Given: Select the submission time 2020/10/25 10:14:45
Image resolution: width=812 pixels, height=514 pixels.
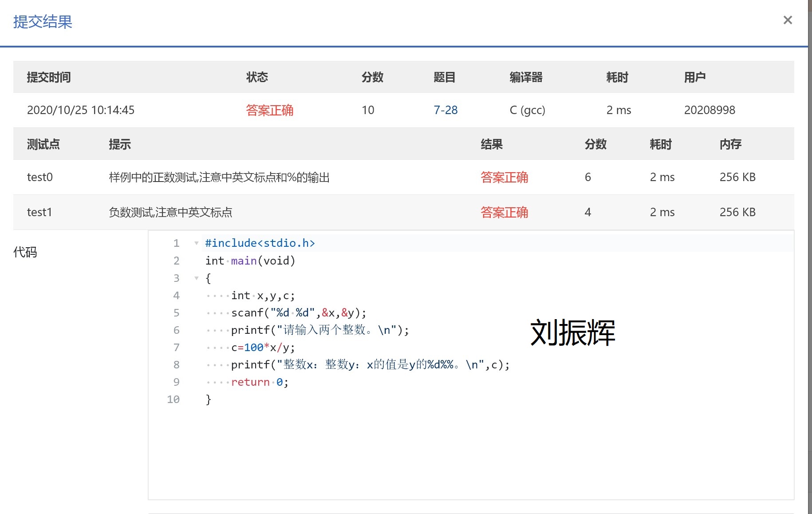Looking at the screenshot, I should click(81, 110).
